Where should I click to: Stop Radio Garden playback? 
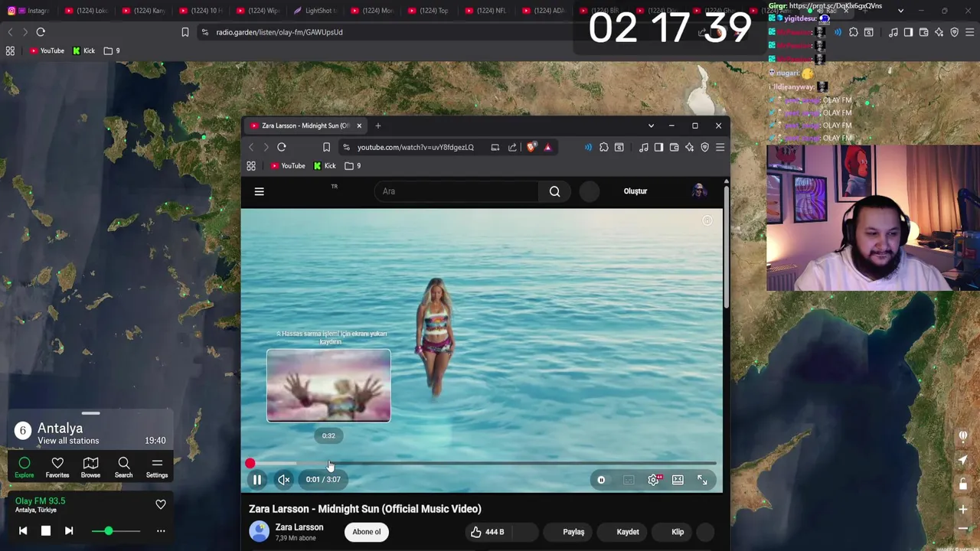(45, 530)
